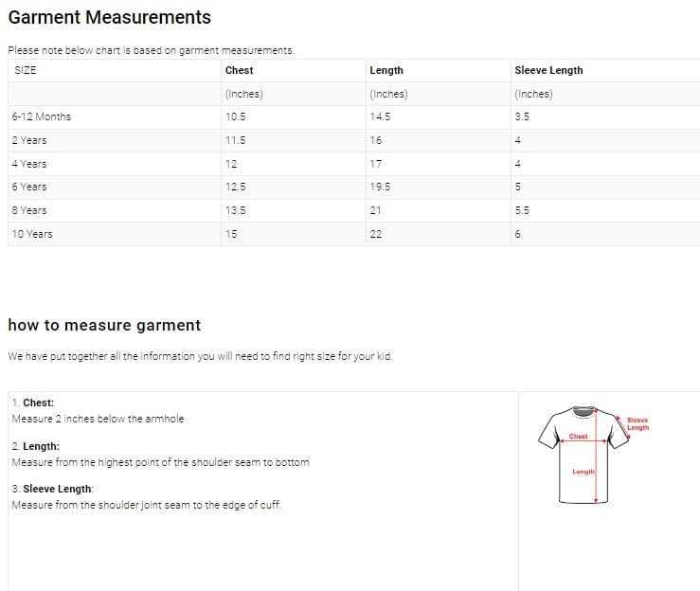Select the 8 Years size row label
Screen dimensions: 700x591
click(29, 210)
